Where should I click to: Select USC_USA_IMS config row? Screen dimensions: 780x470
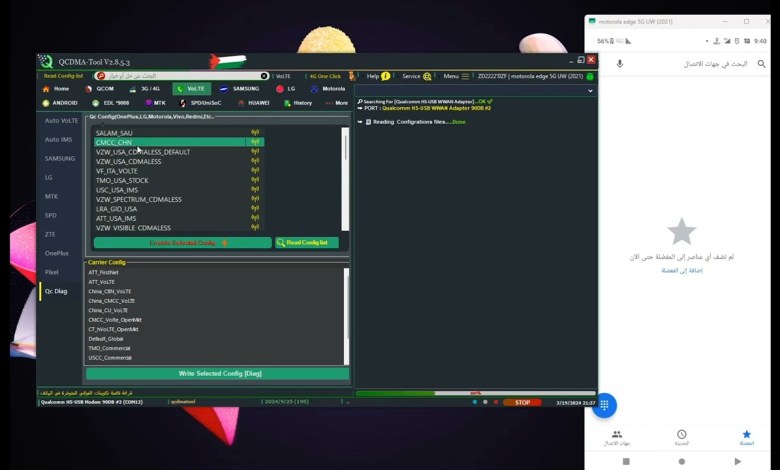pos(179,190)
